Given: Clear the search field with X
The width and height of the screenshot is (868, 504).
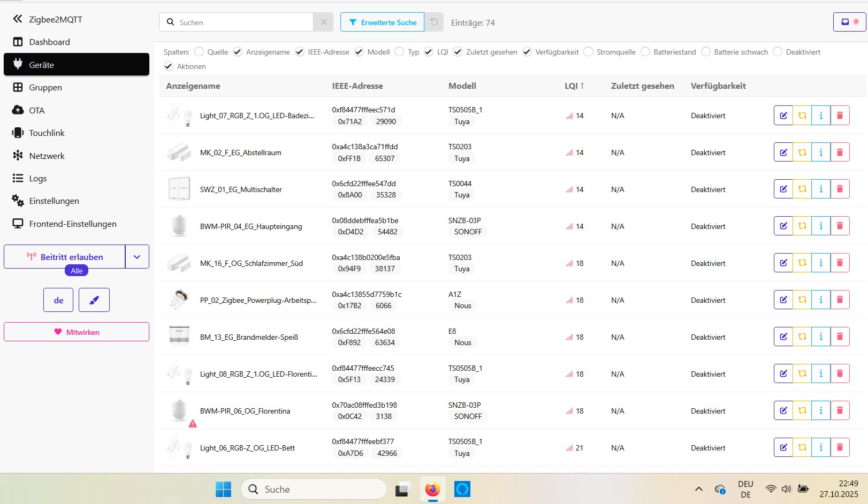Looking at the screenshot, I should (324, 22).
